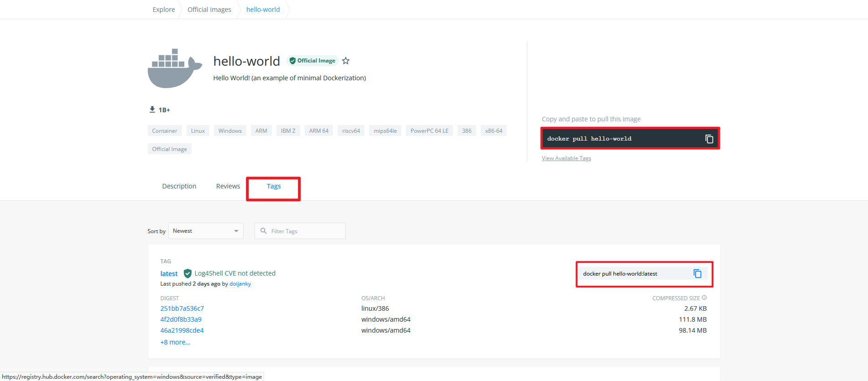Open the latest tag link

click(x=169, y=274)
